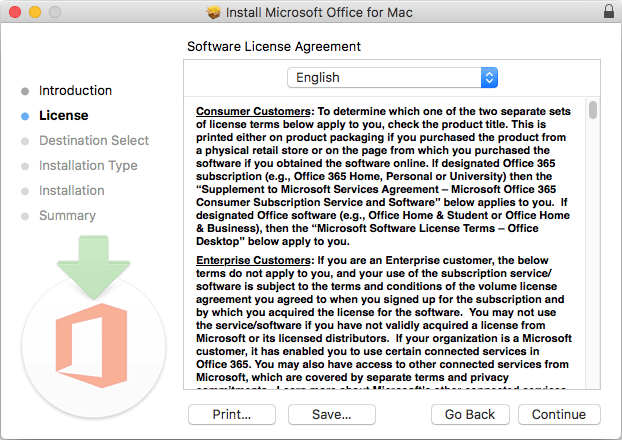Image resolution: width=622 pixels, height=440 pixels.
Task: Select the Destination Select step
Action: coord(94,140)
